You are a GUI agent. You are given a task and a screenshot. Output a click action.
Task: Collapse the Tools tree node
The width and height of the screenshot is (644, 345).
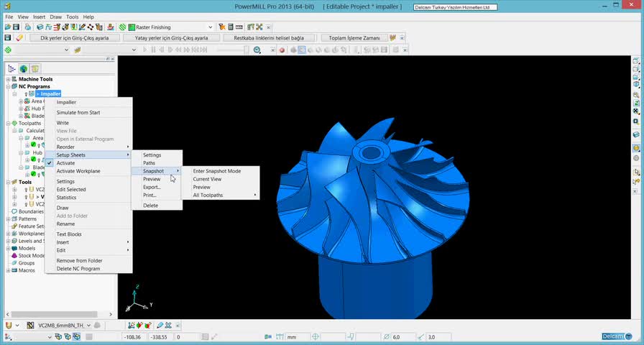pyautogui.click(x=8, y=183)
